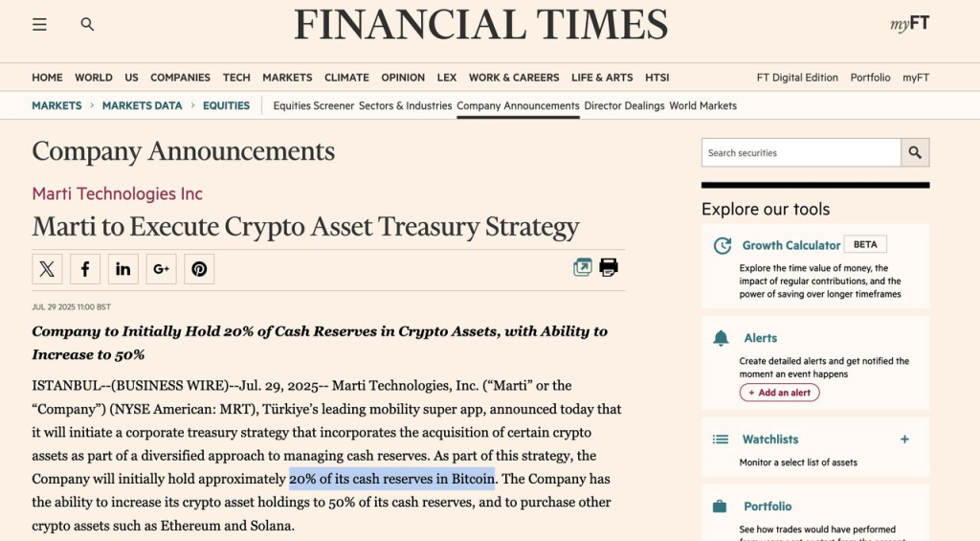The image size is (980, 541).
Task: Go to Markets in main navigation
Action: (287, 78)
